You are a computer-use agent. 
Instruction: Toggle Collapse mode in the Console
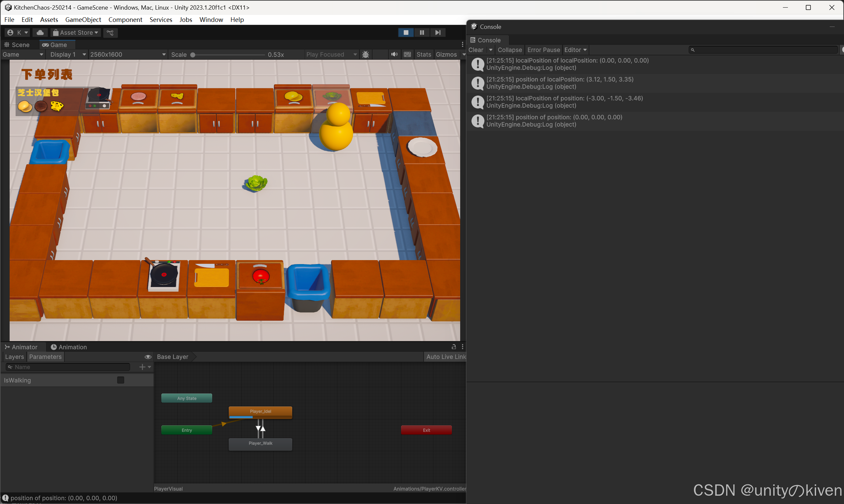[x=509, y=49]
